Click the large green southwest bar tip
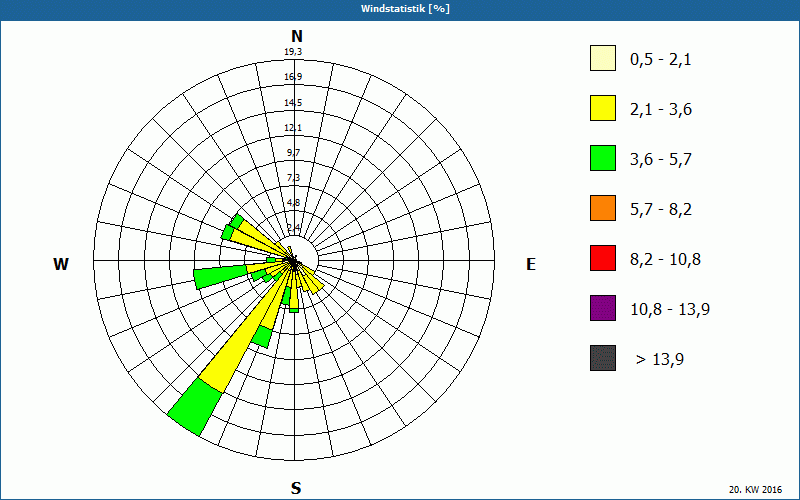800x500 pixels. coord(195,408)
